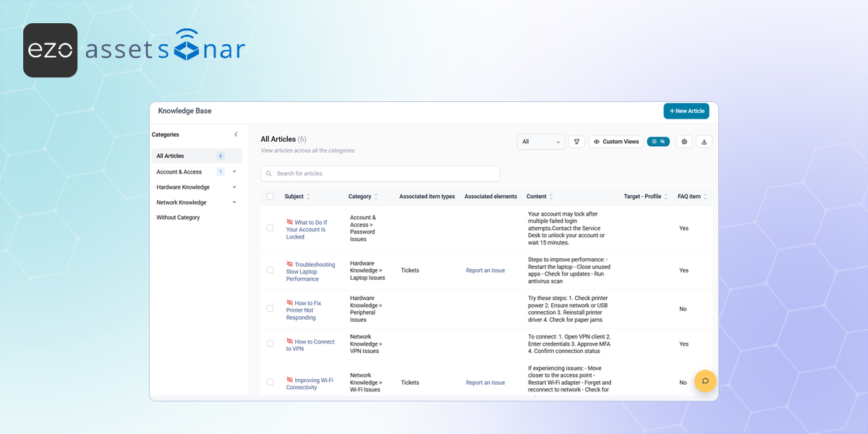Click the settings gear icon in toolbar
This screenshot has height=434, width=868.
click(x=684, y=142)
